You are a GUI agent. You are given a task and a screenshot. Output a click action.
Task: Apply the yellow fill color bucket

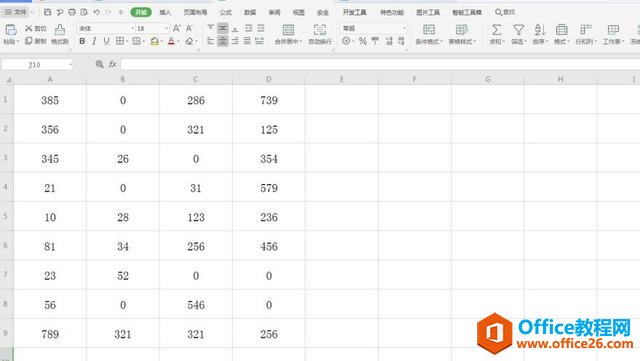(154, 41)
